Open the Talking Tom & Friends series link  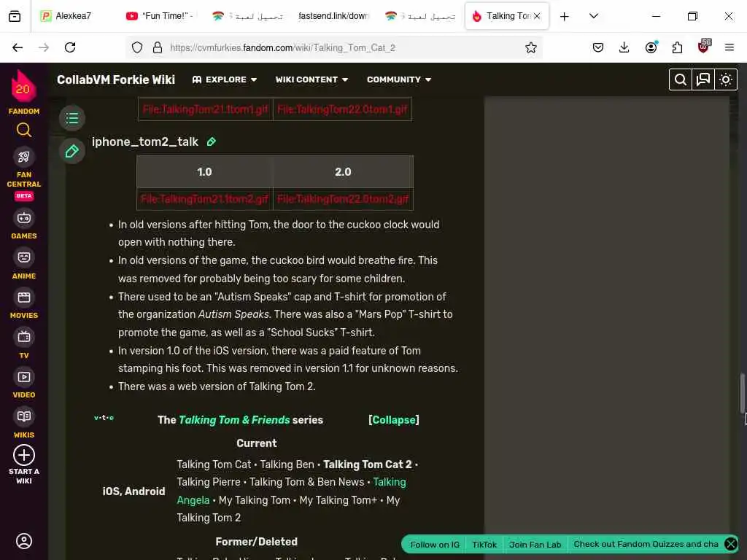234,420
